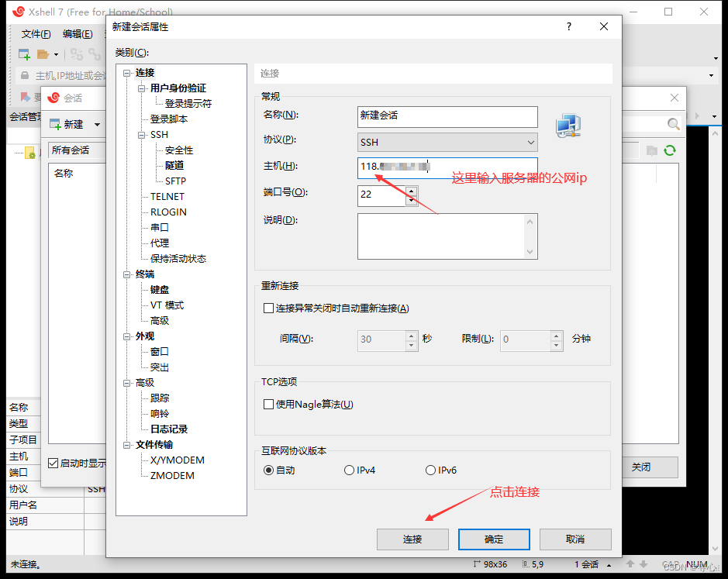
Task: Click the 名称(N) input field
Action: [x=447, y=116]
